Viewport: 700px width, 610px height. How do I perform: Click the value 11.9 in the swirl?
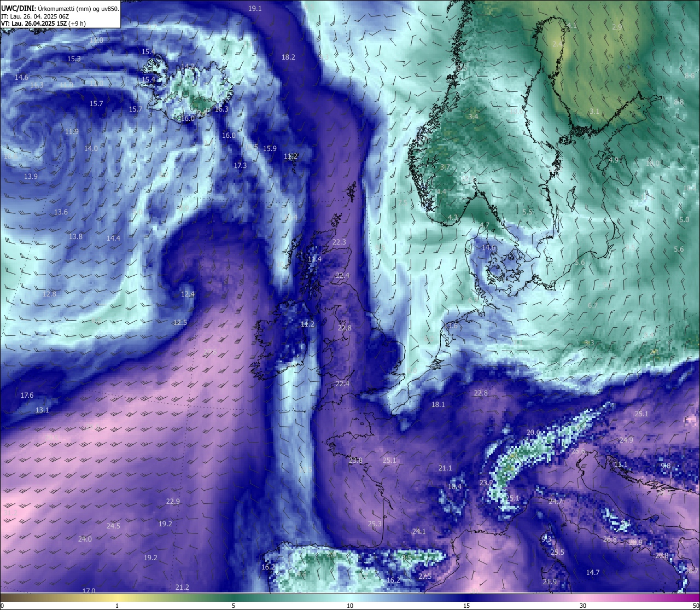tap(72, 132)
